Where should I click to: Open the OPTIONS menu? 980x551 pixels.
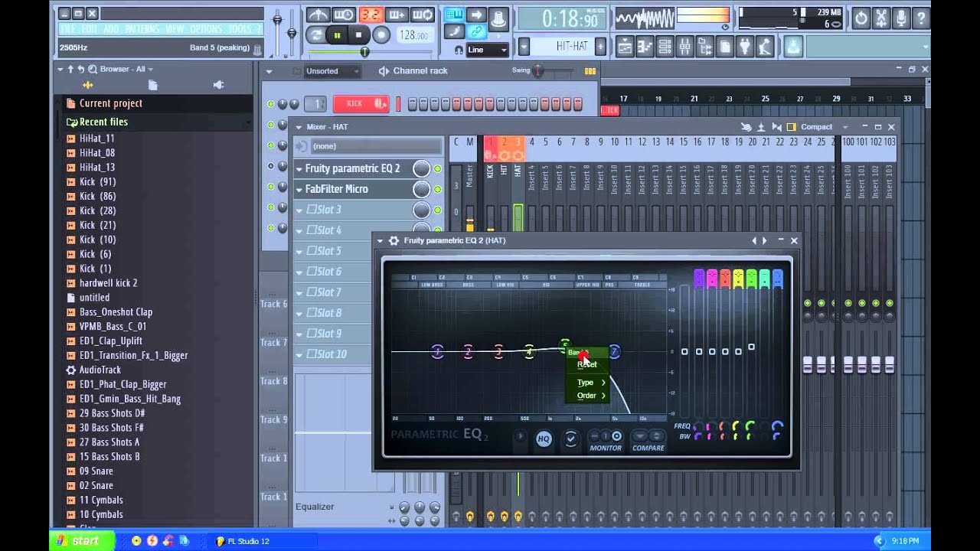[206, 29]
